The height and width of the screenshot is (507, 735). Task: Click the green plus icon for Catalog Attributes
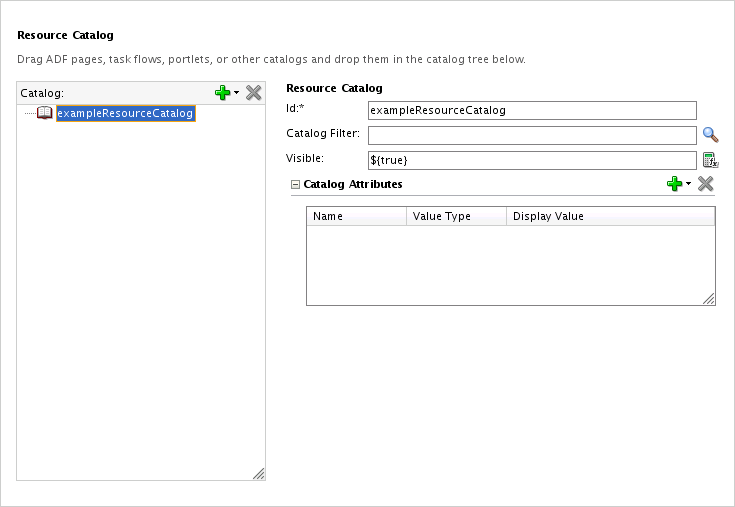point(675,184)
